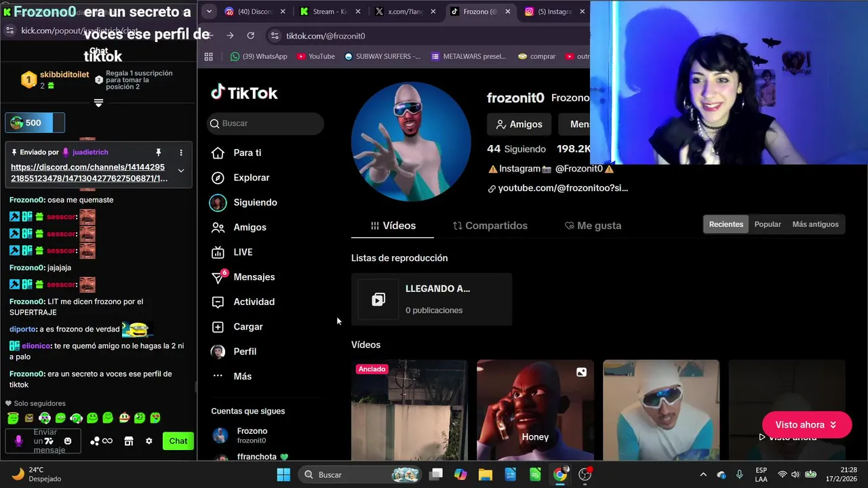
Task: Open the WhatsApp bookmark
Action: coord(258,56)
